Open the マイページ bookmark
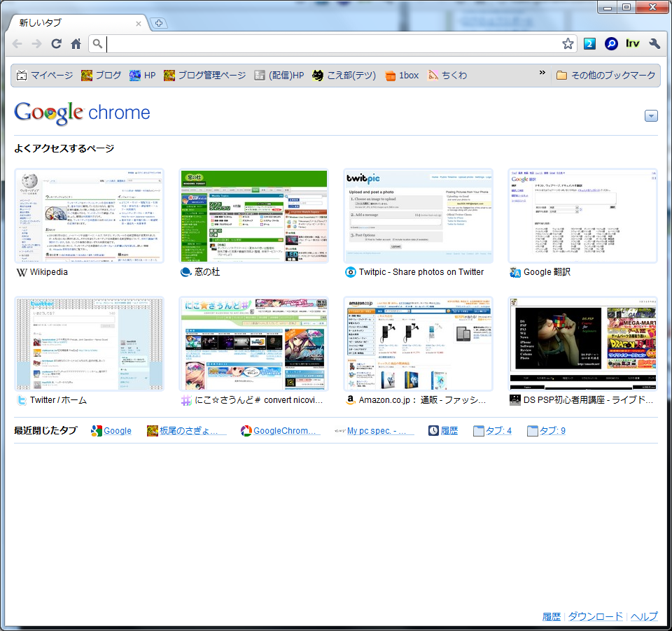Image resolution: width=672 pixels, height=631 pixels. [45, 76]
